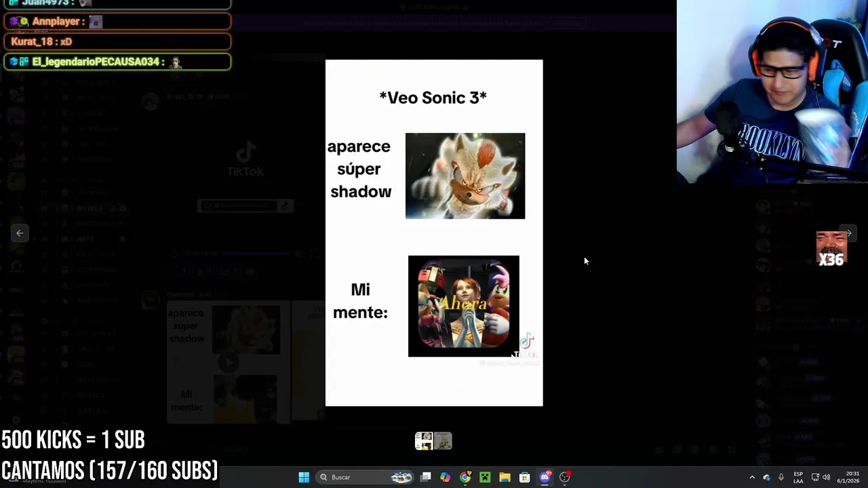Screen dimensions: 868x488
Task: Go to previous image with left arrow
Action: 20,233
